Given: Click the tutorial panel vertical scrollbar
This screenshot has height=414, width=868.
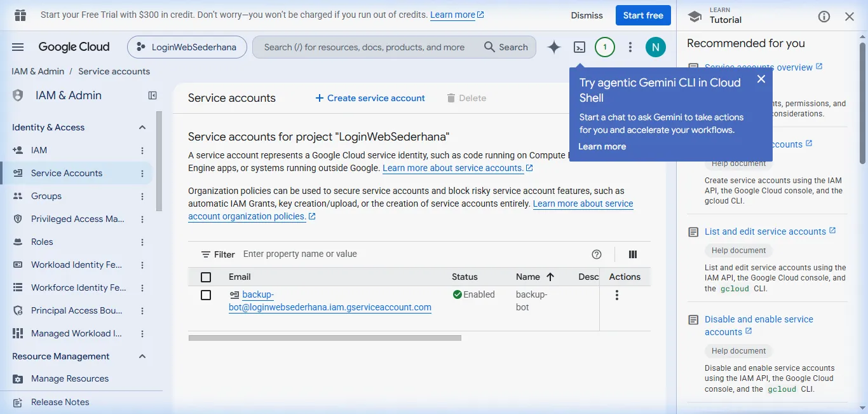Looking at the screenshot, I should (x=862, y=103).
